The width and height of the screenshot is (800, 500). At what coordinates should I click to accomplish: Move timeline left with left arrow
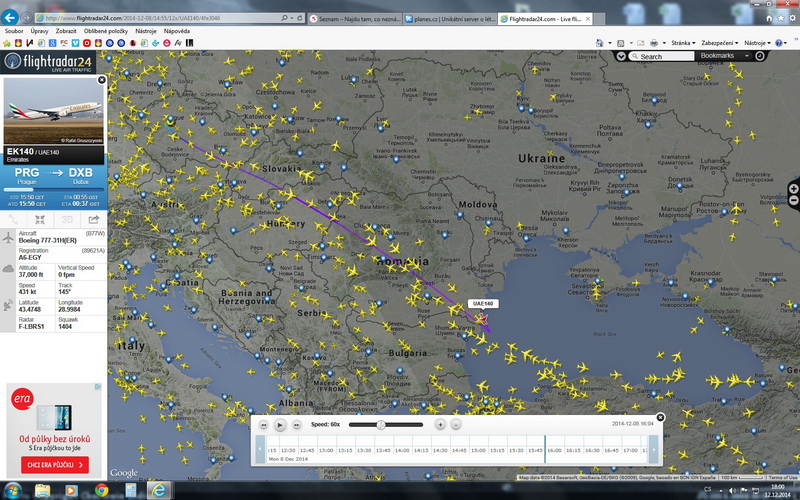pyautogui.click(x=260, y=449)
